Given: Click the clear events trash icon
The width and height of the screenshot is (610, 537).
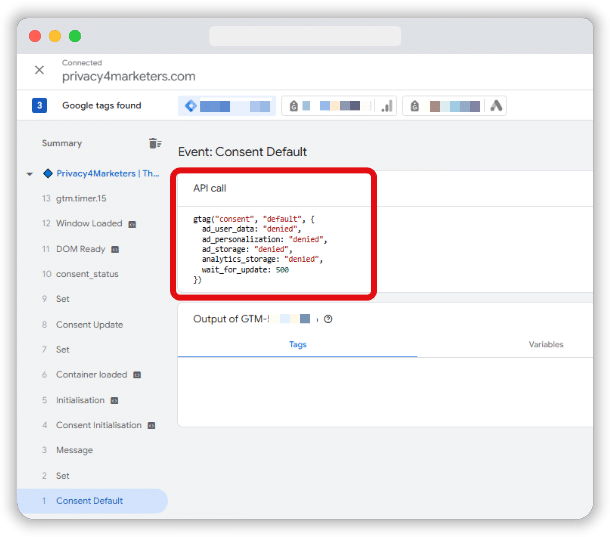Looking at the screenshot, I should pyautogui.click(x=155, y=143).
